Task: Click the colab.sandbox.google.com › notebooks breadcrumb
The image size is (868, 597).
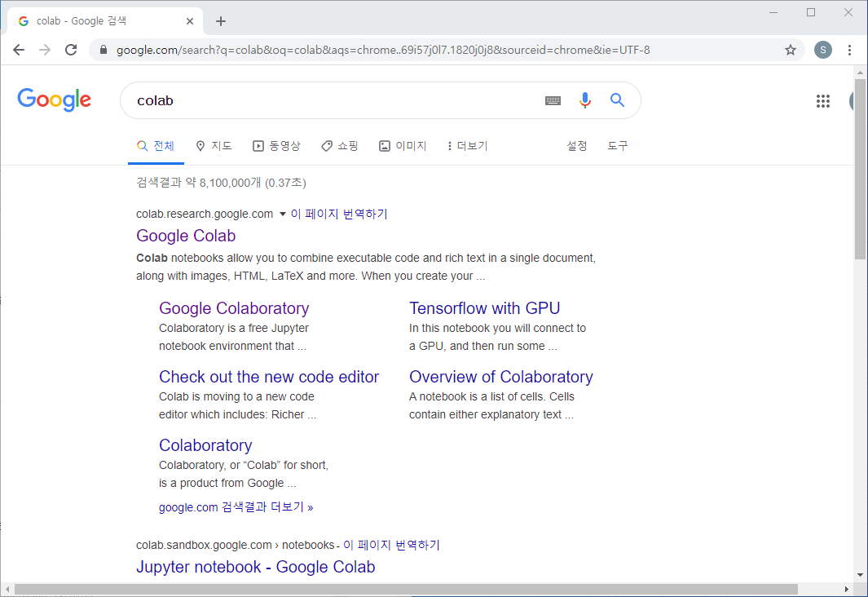Action: click(236, 545)
